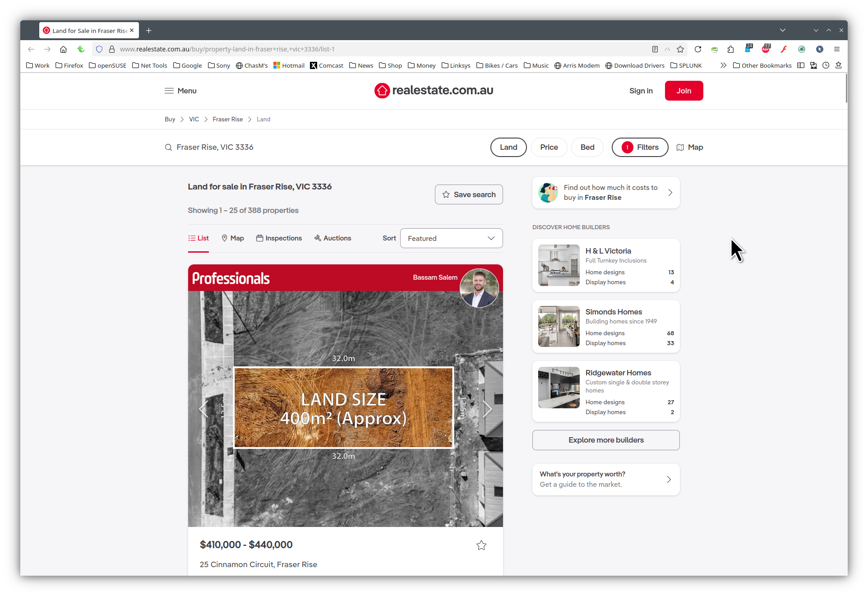Click Fraser Rise breadcrumb link
This screenshot has height=596, width=868.
click(x=228, y=119)
